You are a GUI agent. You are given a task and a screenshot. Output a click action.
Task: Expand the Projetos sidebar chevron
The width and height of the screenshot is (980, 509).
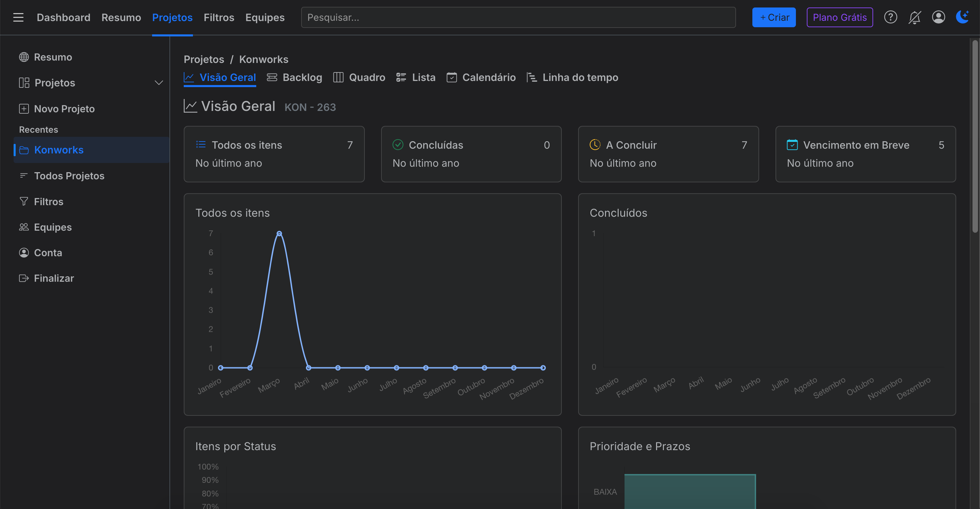coord(159,83)
